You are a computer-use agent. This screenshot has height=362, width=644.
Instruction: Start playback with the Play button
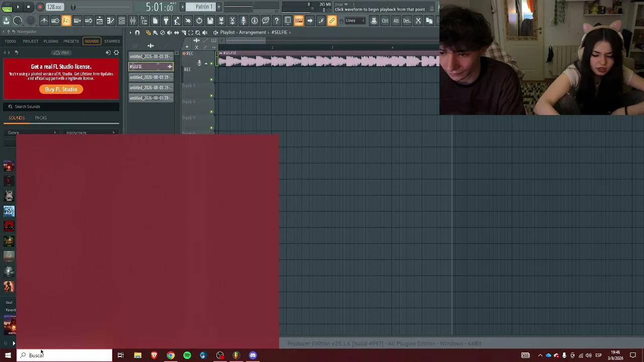[x=18, y=7]
